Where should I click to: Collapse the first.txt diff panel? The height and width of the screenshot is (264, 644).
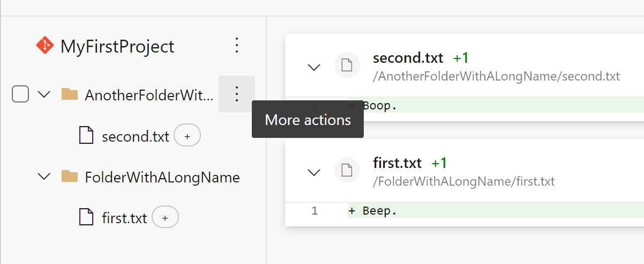tap(314, 172)
